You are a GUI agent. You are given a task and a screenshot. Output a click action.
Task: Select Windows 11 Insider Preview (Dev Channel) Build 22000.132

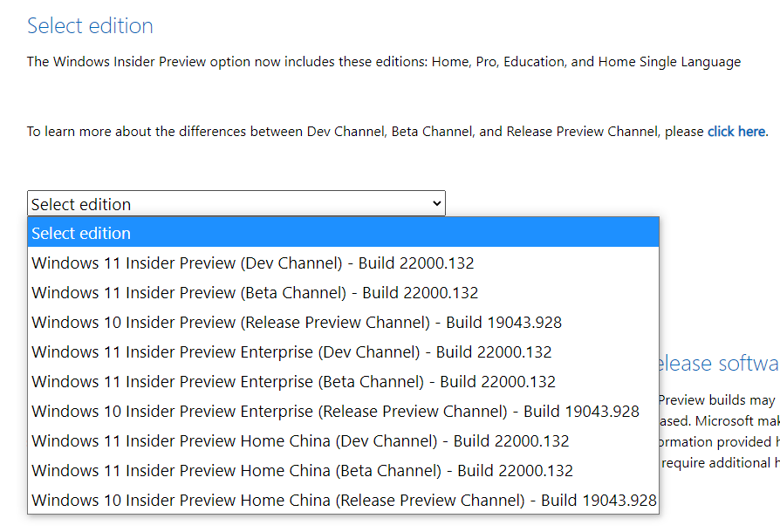(x=343, y=263)
